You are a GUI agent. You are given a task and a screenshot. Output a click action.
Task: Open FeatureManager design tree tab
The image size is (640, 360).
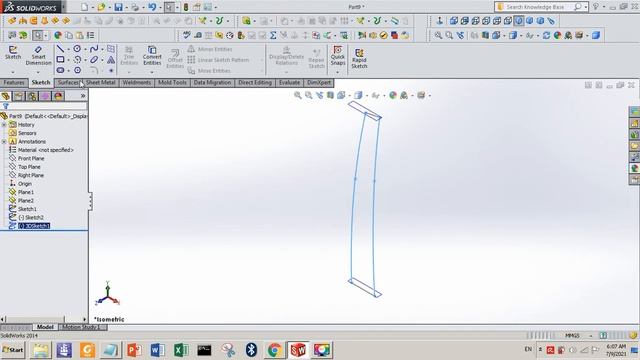[6, 96]
